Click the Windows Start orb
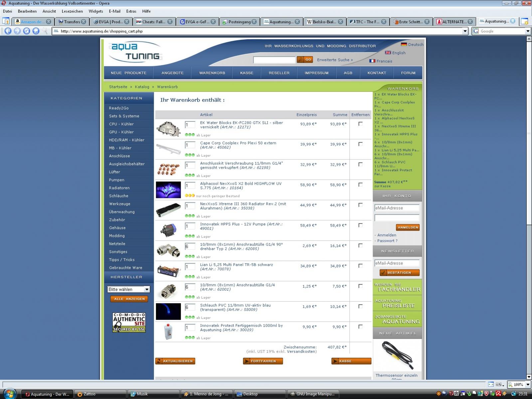 (x=9, y=393)
